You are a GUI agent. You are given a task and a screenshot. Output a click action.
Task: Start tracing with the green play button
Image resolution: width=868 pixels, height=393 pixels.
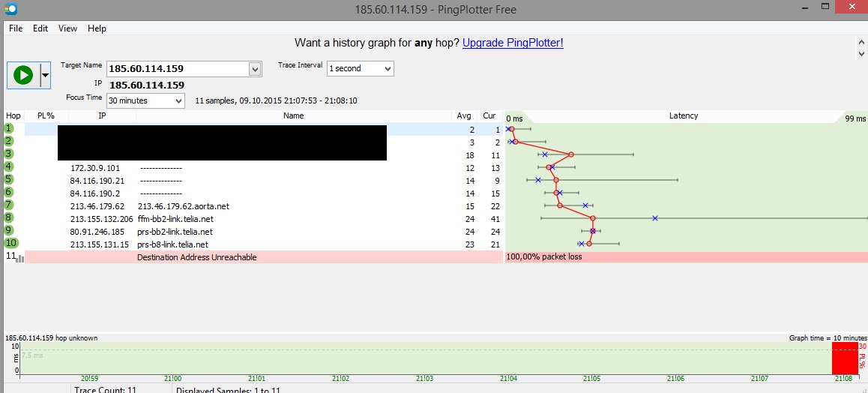click(23, 75)
